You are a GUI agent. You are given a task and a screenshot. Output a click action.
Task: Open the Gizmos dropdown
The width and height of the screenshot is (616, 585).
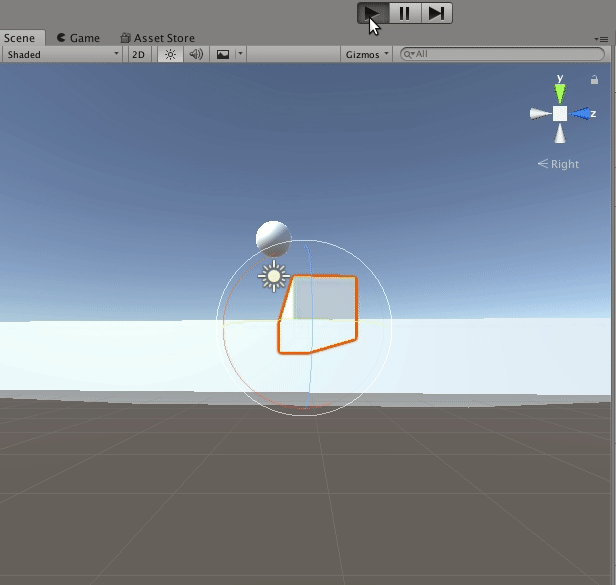pyautogui.click(x=367, y=54)
